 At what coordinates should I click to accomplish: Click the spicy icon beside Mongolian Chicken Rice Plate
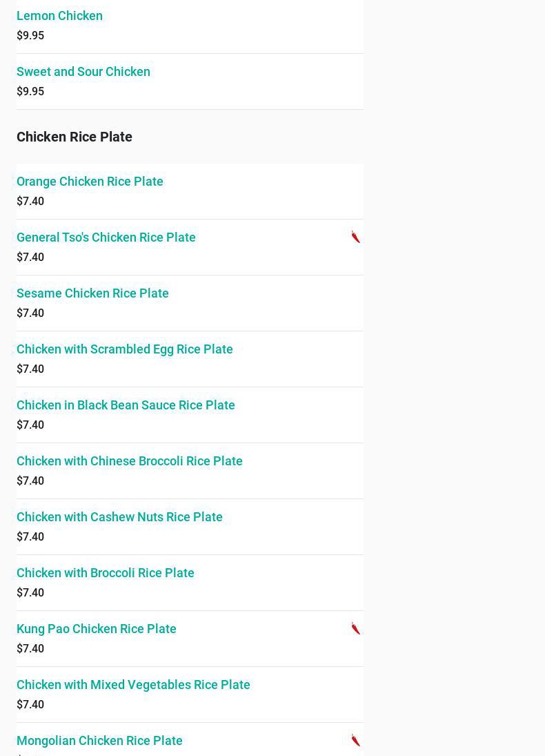coord(355,740)
